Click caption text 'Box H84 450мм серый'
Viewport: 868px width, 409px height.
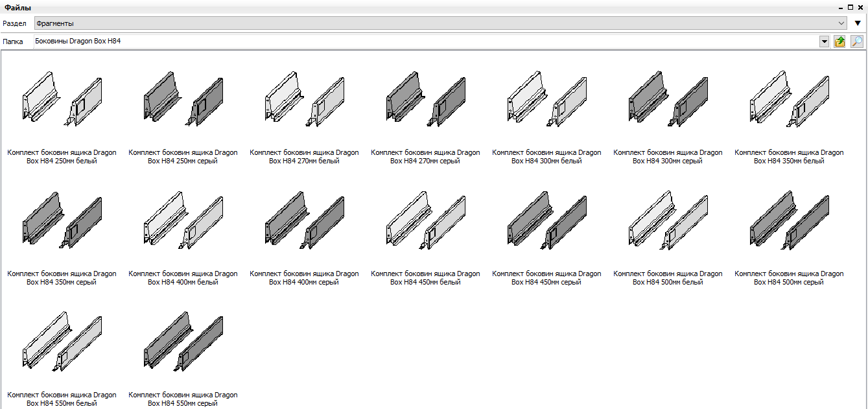pyautogui.click(x=547, y=283)
